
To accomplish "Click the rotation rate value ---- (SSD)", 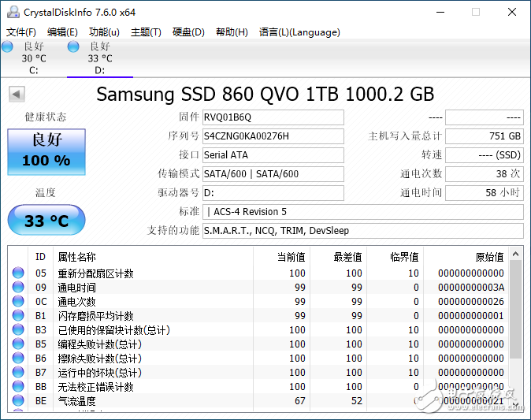I will tap(485, 155).
